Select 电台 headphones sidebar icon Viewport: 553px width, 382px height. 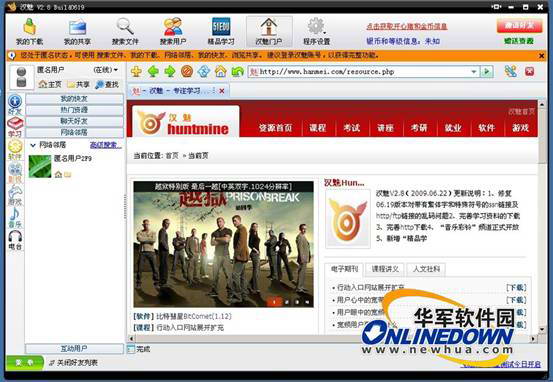click(x=15, y=240)
